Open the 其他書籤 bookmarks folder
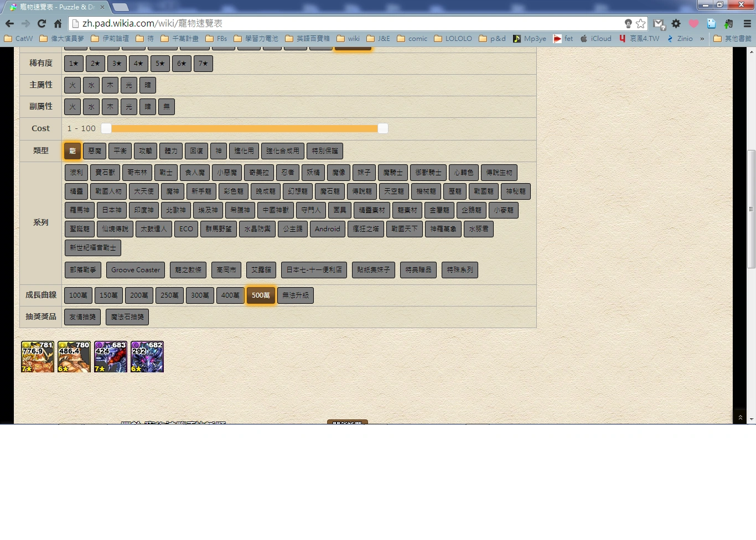The width and height of the screenshot is (756, 540). 733,39
